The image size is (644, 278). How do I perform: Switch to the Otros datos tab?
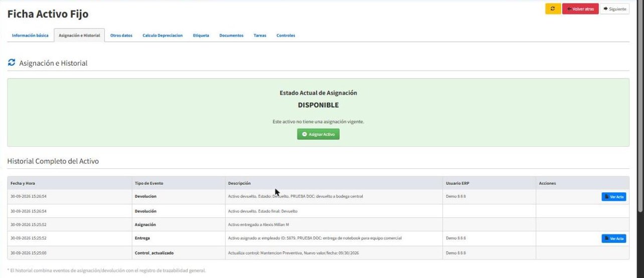point(121,36)
